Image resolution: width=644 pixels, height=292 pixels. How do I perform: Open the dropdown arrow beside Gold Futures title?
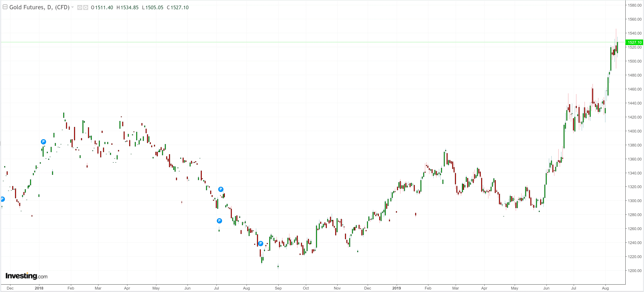pyautogui.click(x=72, y=7)
